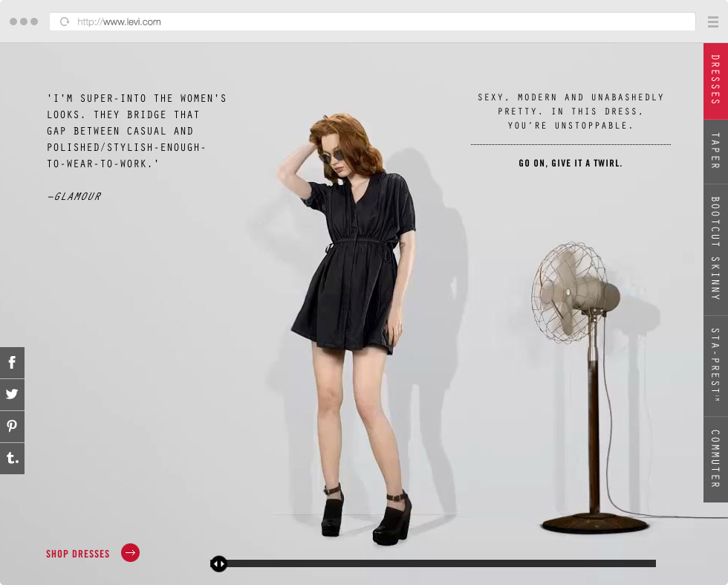Click the 'Go on, give it a twirl' text
This screenshot has height=585, width=728.
click(x=571, y=163)
